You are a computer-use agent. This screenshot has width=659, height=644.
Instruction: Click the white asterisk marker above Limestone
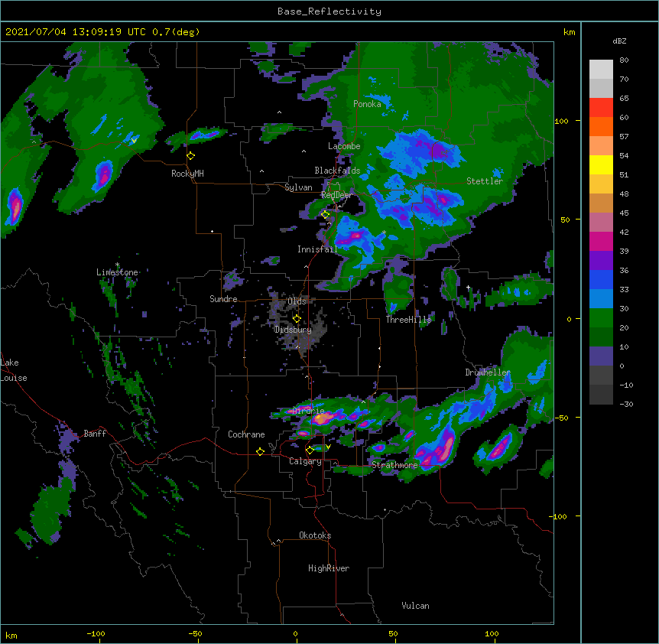click(x=117, y=265)
